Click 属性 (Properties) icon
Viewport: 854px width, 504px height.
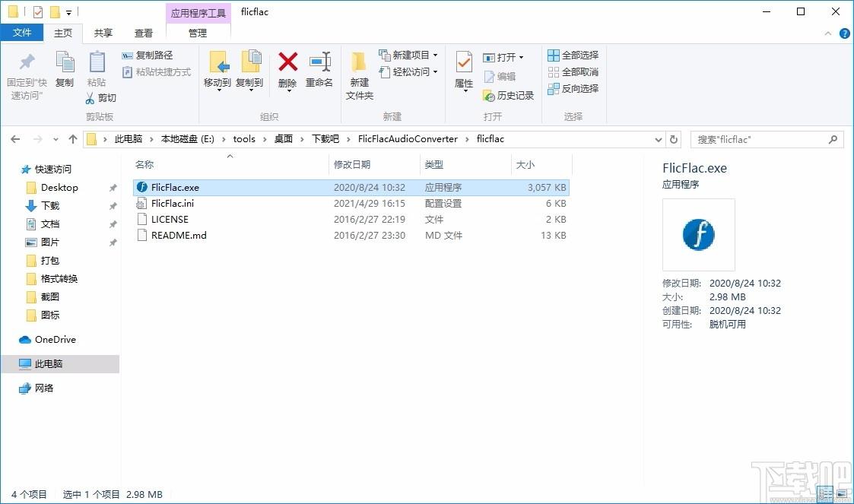tap(464, 62)
